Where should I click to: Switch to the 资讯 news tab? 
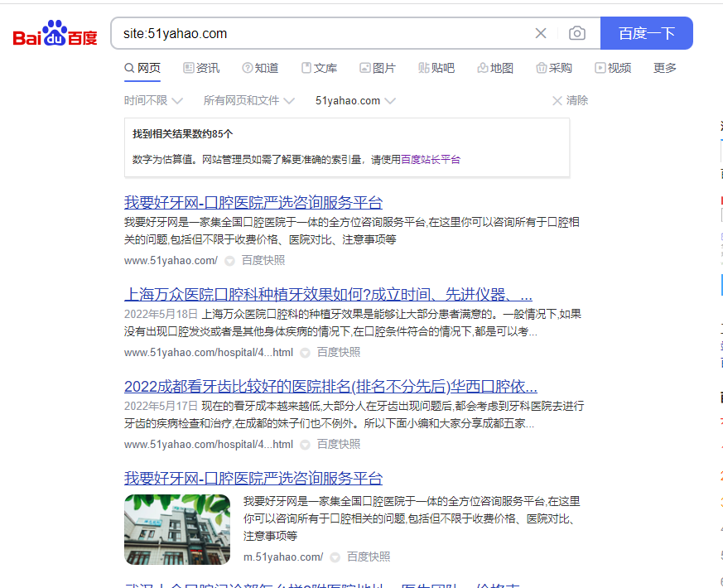(201, 68)
